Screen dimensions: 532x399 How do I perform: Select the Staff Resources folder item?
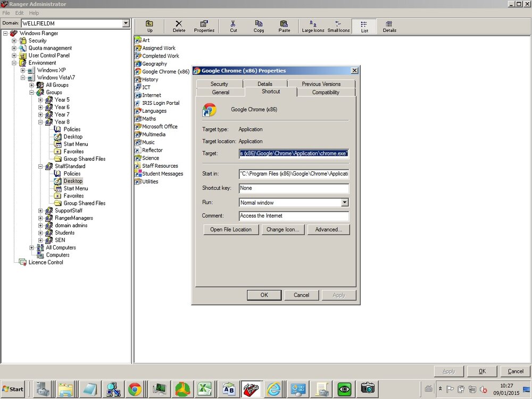(156, 166)
